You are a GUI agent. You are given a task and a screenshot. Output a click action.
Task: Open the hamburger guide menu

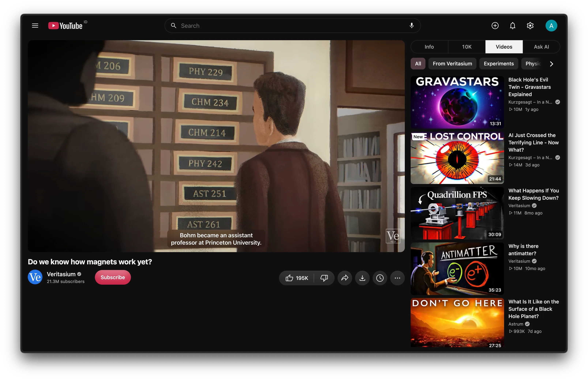tap(35, 26)
